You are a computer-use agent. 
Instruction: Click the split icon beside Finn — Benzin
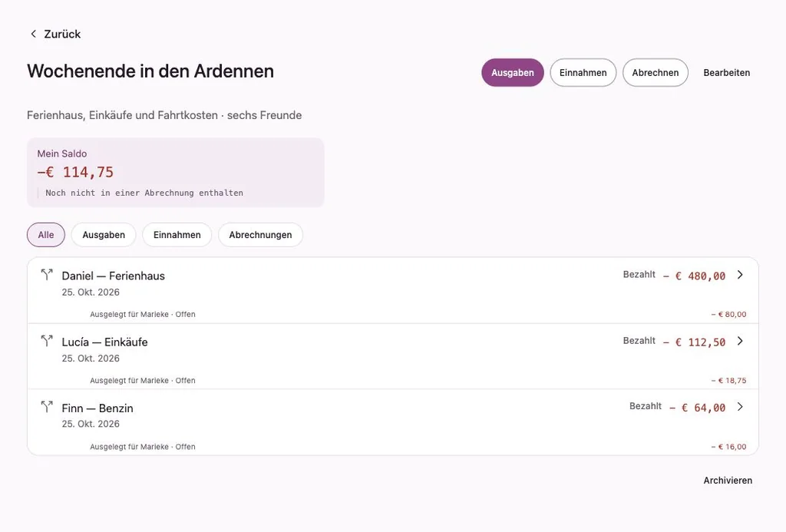tap(47, 407)
